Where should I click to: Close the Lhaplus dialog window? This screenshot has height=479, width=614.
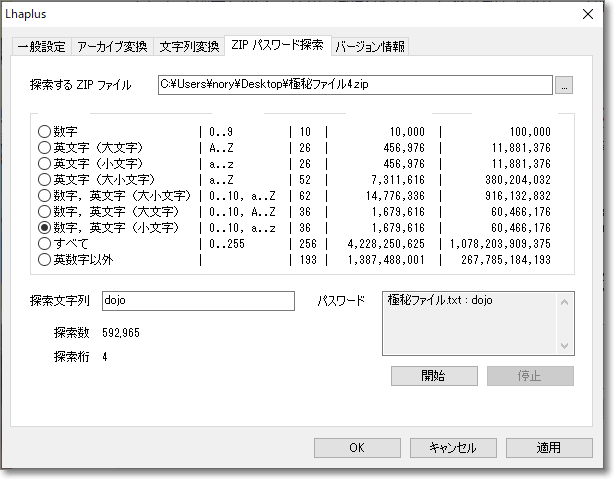588,15
